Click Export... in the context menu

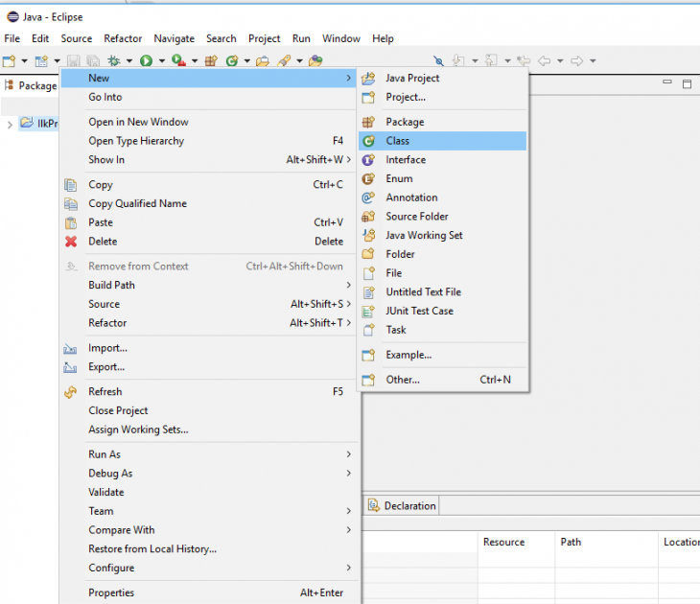coord(208,366)
